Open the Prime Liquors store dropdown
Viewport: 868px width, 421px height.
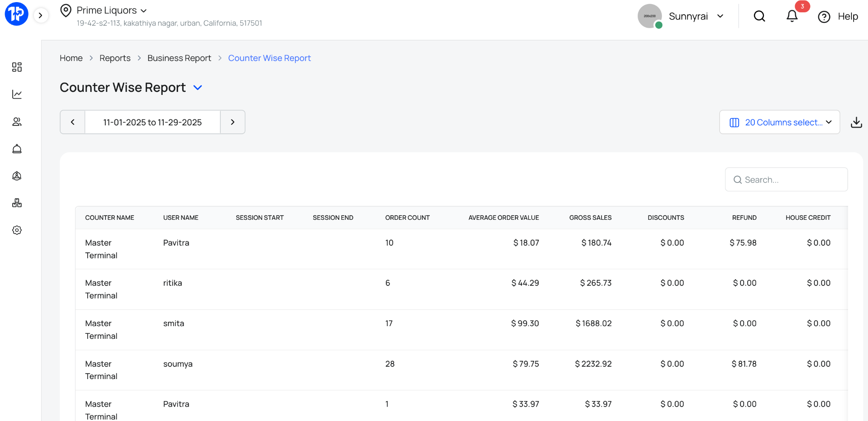click(x=111, y=10)
